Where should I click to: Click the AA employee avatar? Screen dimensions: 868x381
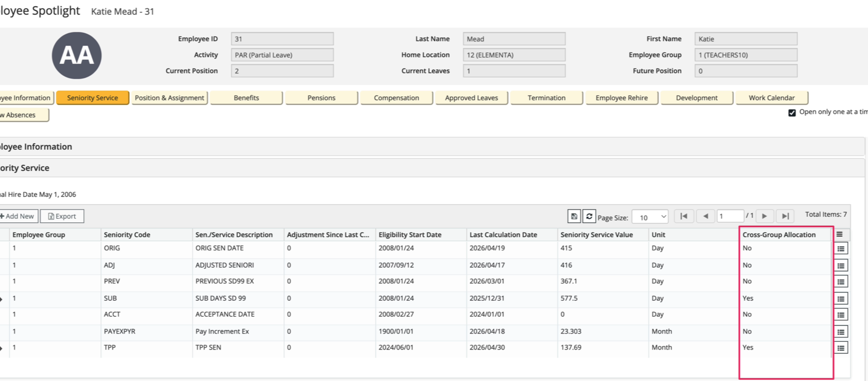[77, 55]
